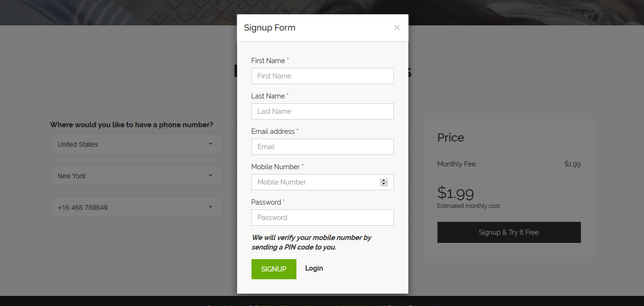Click the down arrow on the Mobile Number spinner

tap(384, 184)
